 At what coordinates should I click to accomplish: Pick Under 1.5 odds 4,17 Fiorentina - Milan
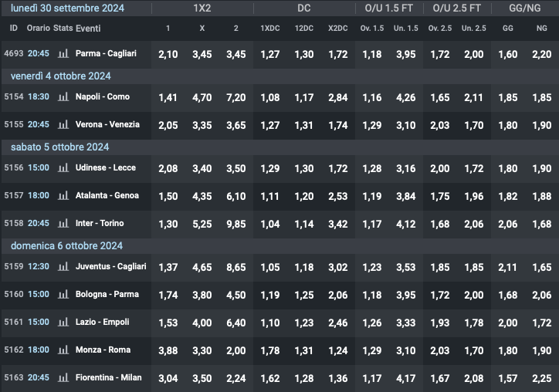405,378
